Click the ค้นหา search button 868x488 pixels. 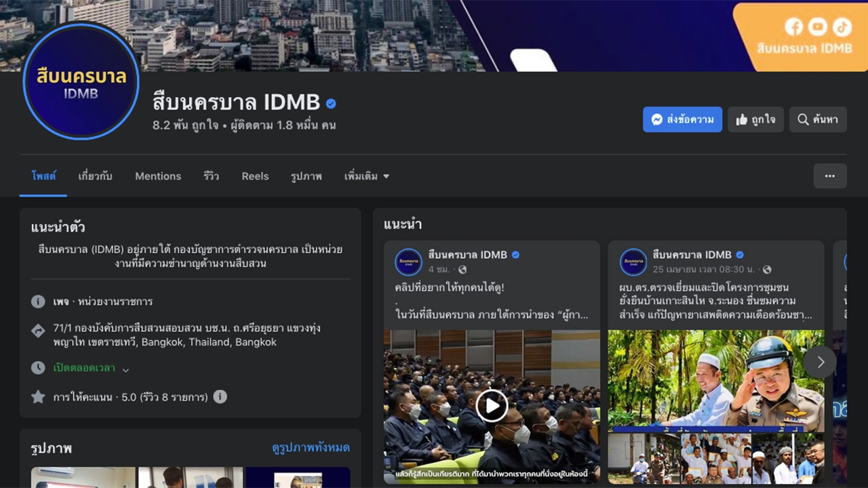click(817, 119)
